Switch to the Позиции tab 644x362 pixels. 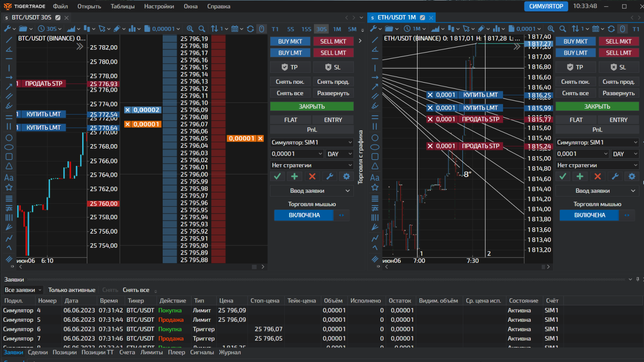(65, 352)
